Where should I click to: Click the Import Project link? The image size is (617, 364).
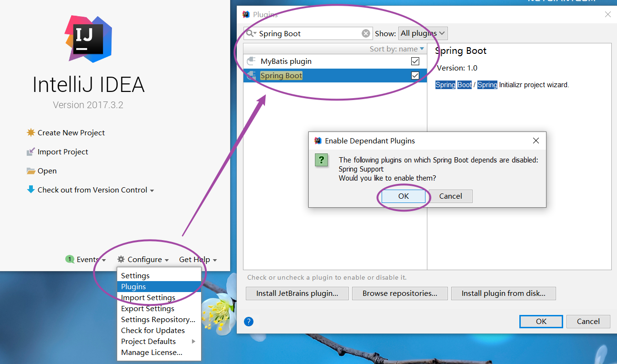point(63,152)
